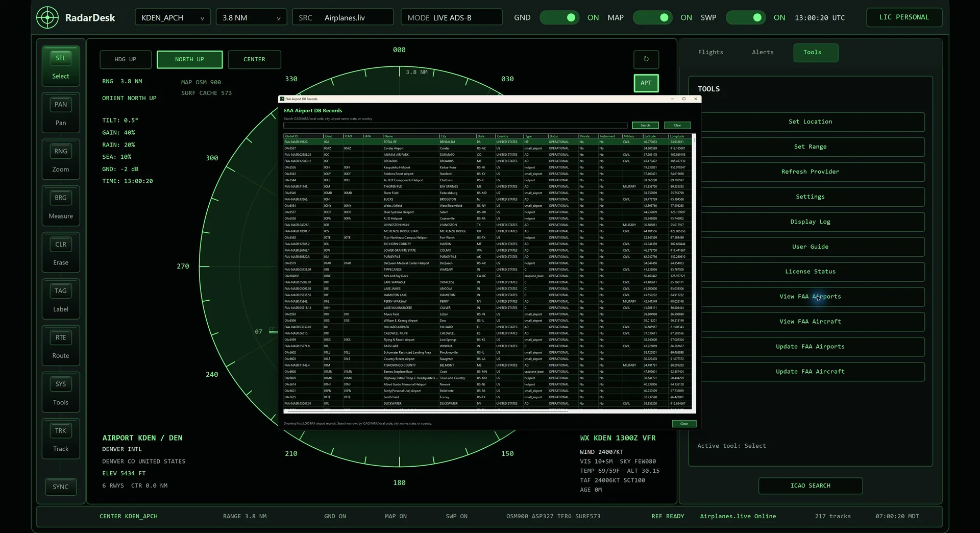
Task: Click the Latitude column header
Action: [655, 136]
